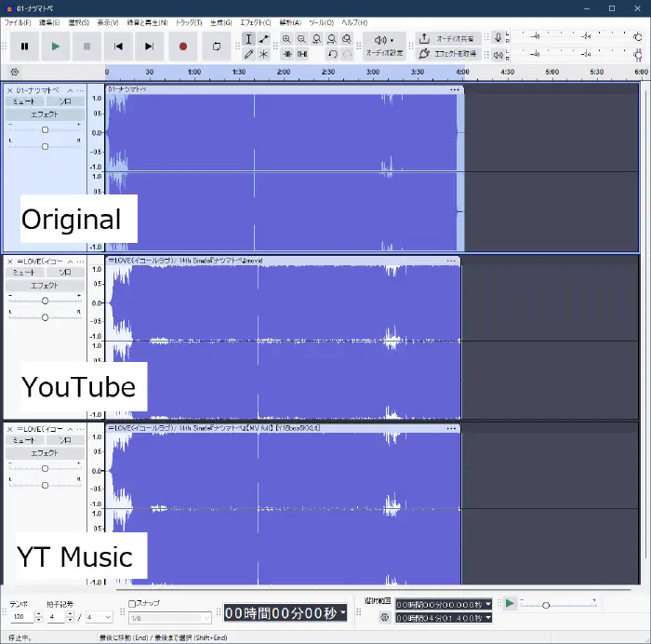
Task: Start recording with the red Record button
Action: click(x=182, y=47)
